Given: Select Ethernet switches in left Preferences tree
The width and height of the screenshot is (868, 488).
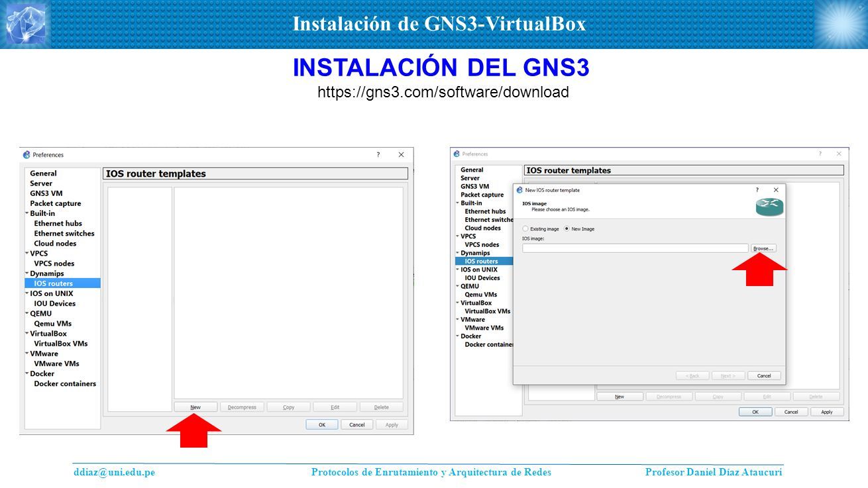Looking at the screenshot, I should [x=64, y=233].
